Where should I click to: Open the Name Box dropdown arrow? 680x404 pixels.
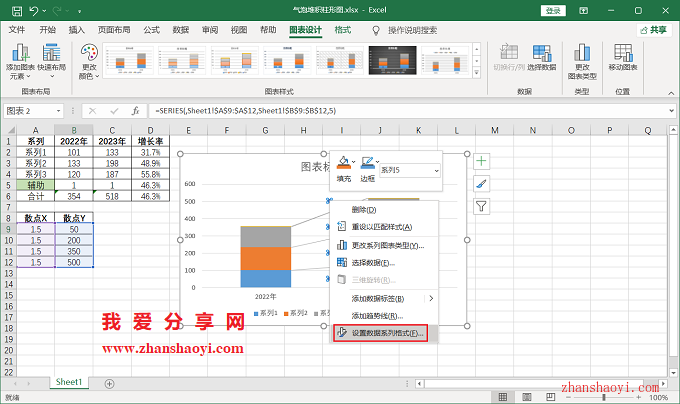coord(58,111)
